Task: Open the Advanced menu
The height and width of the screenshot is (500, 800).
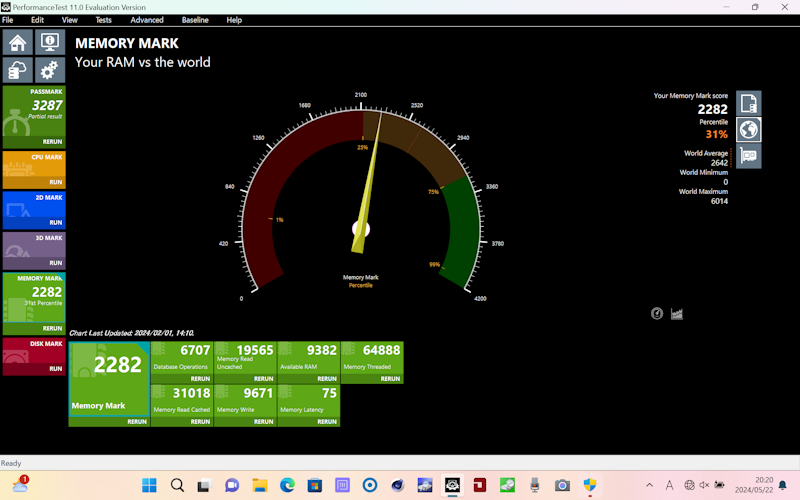Action: [x=147, y=20]
